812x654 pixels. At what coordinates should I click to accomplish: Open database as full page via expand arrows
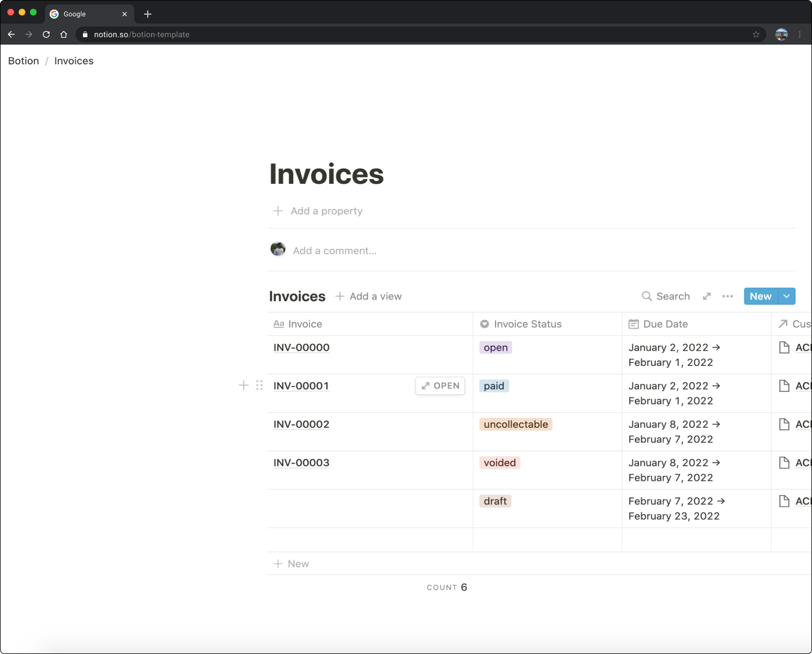(707, 296)
